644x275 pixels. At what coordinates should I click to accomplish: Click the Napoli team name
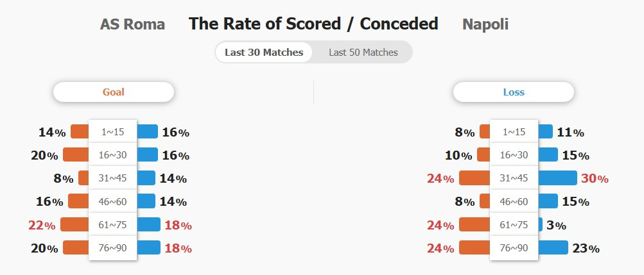485,24
